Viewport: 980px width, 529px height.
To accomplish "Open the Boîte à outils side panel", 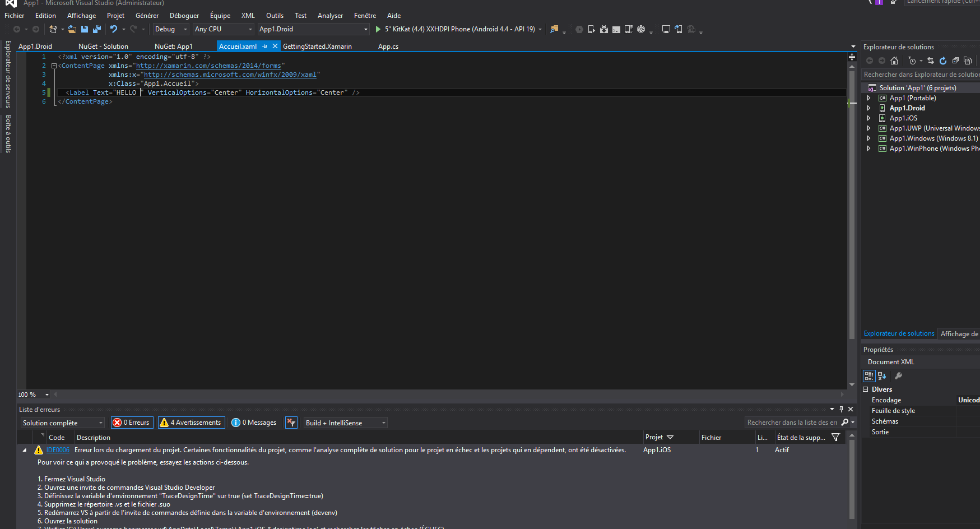I will point(8,134).
